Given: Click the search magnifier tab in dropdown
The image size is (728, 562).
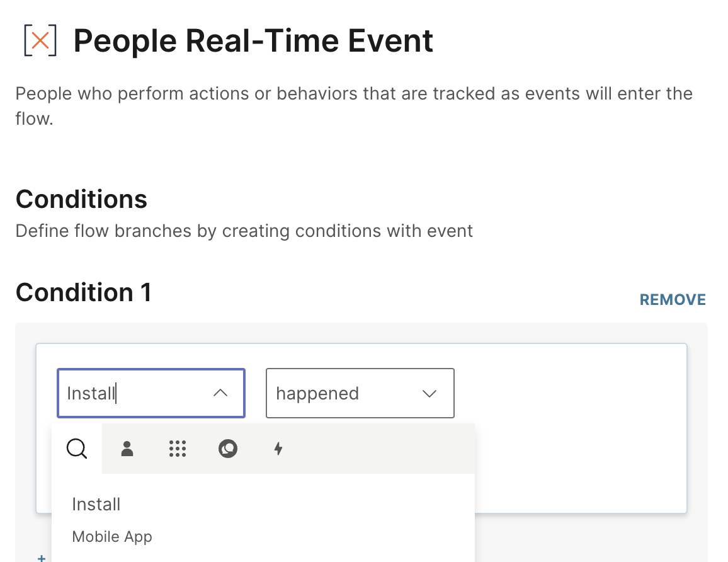Looking at the screenshot, I should click(77, 449).
